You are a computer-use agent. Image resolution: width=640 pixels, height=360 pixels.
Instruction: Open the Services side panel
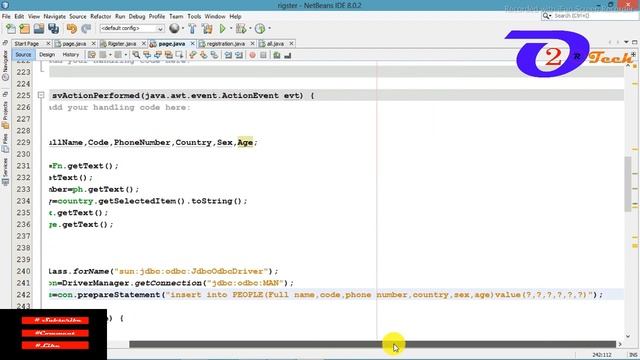[x=5, y=171]
